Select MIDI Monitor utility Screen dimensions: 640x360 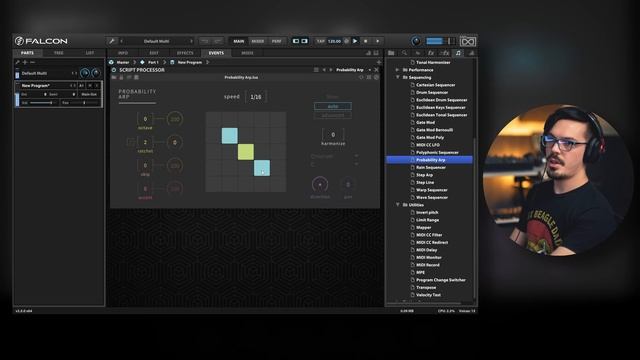tap(429, 258)
